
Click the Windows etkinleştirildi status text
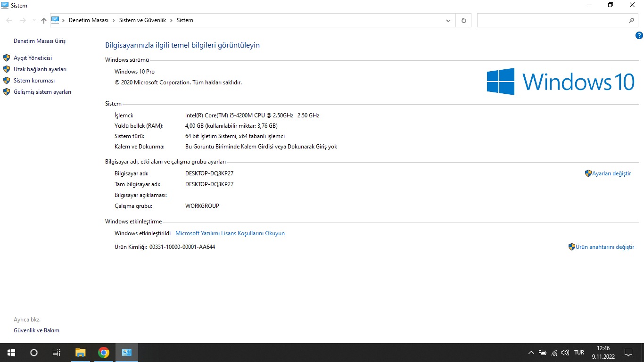coord(142,233)
